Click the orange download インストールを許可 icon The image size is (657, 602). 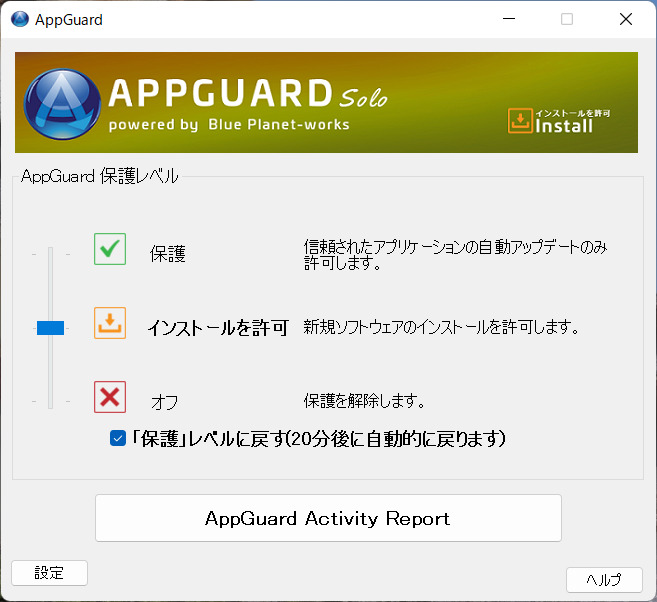(110, 323)
